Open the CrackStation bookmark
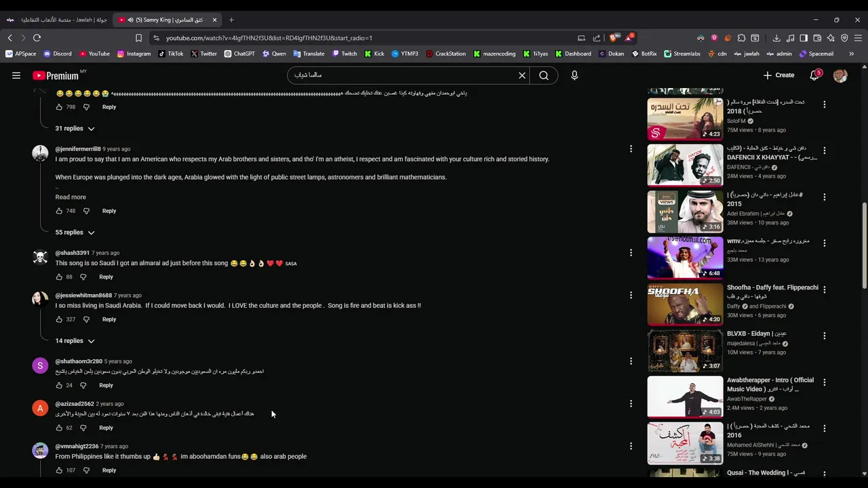Image resolution: width=868 pixels, height=488 pixels. pos(446,54)
